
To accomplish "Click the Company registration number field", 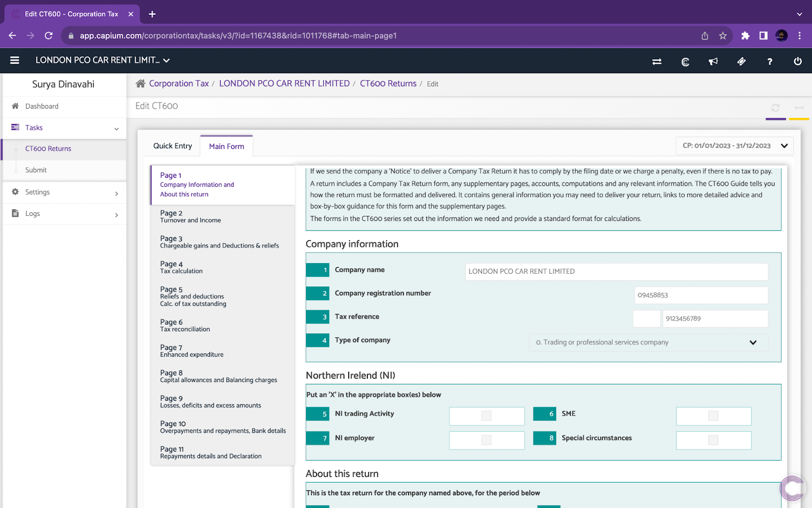I will 701,295.
